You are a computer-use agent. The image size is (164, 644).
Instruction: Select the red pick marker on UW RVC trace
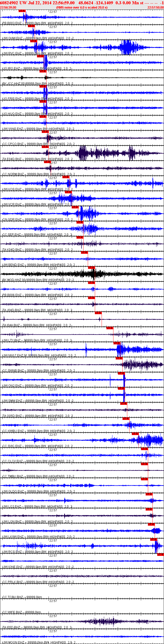click(x=33, y=41)
